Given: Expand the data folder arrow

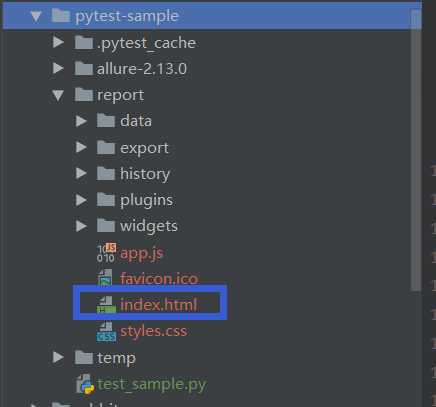Looking at the screenshot, I should 81,121.
